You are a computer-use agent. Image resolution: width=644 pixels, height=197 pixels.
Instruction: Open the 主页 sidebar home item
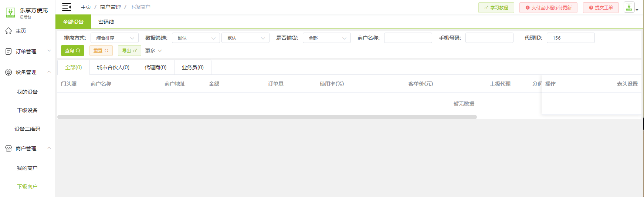pos(21,31)
